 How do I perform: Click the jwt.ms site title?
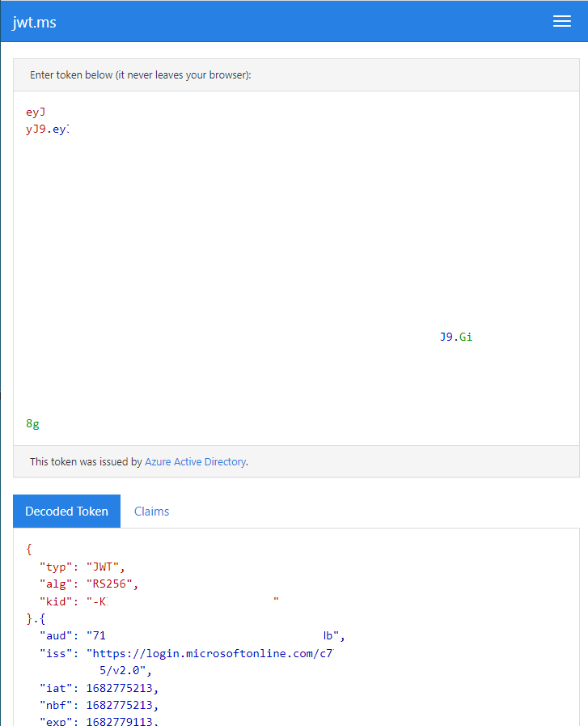(x=34, y=22)
